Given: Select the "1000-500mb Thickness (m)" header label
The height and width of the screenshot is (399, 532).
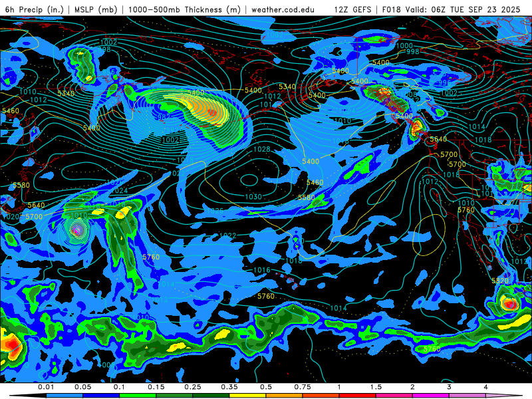Looking at the screenshot, I should coord(184,9).
